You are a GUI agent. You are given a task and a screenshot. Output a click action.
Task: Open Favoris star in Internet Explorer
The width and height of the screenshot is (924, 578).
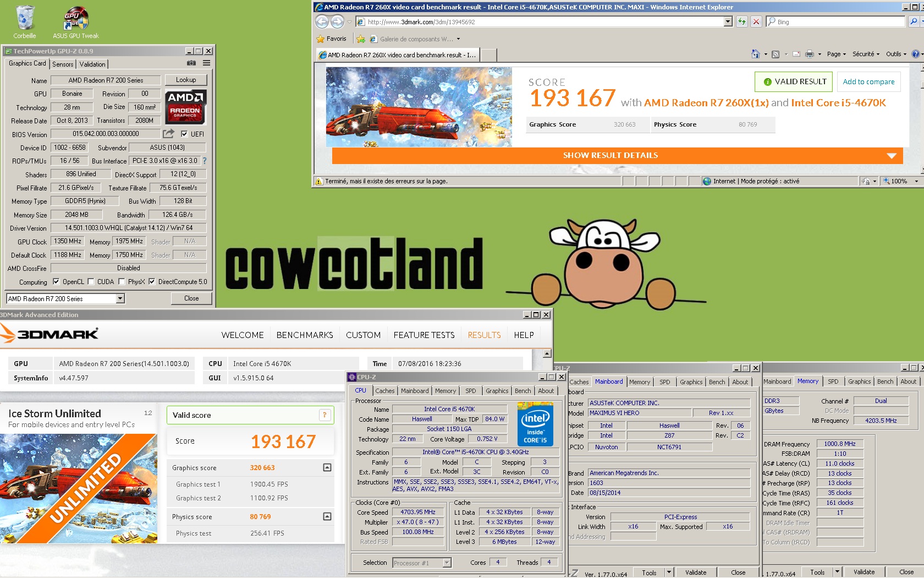(x=331, y=39)
